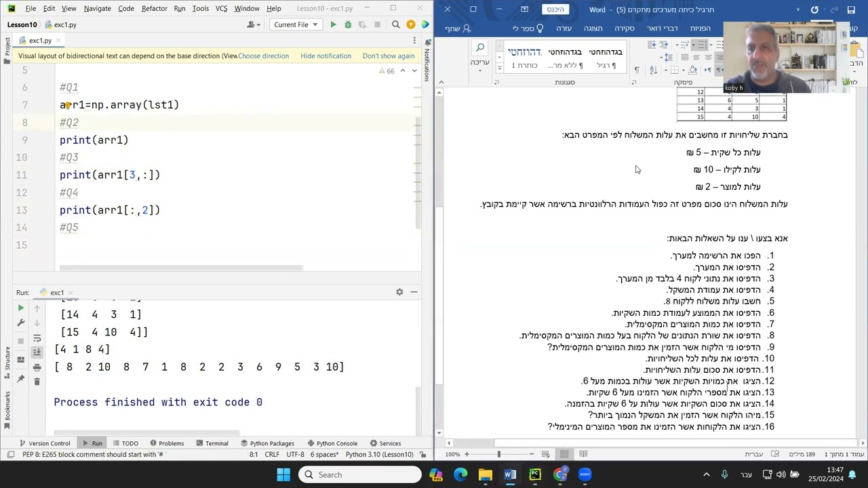Image resolution: width=868 pixels, height=488 pixels.
Task: Sort icon in Word's paragraph group
Action: 653,70
